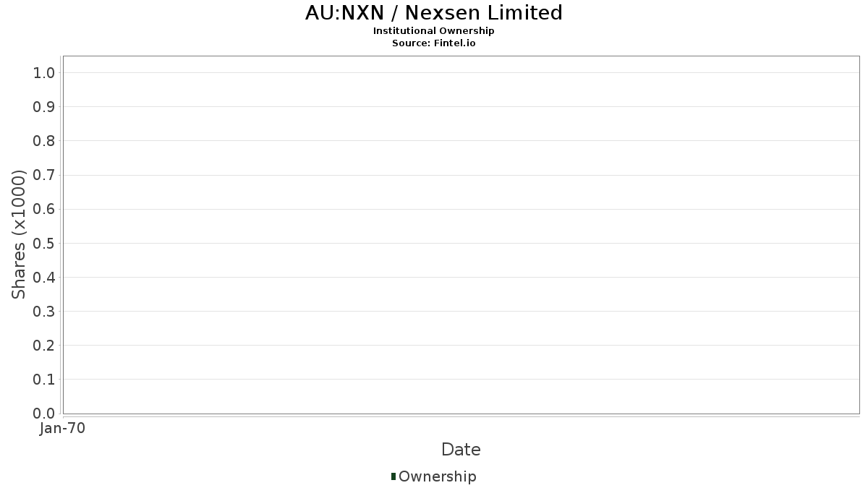Select the 0.5 y-axis tick label
Image resolution: width=868 pixels, height=488 pixels.
44,243
